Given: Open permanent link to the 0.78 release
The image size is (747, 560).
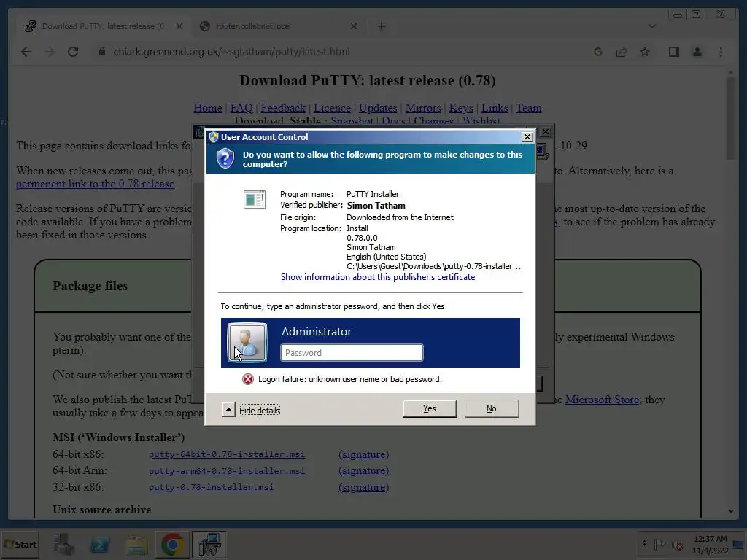Looking at the screenshot, I should (x=96, y=184).
